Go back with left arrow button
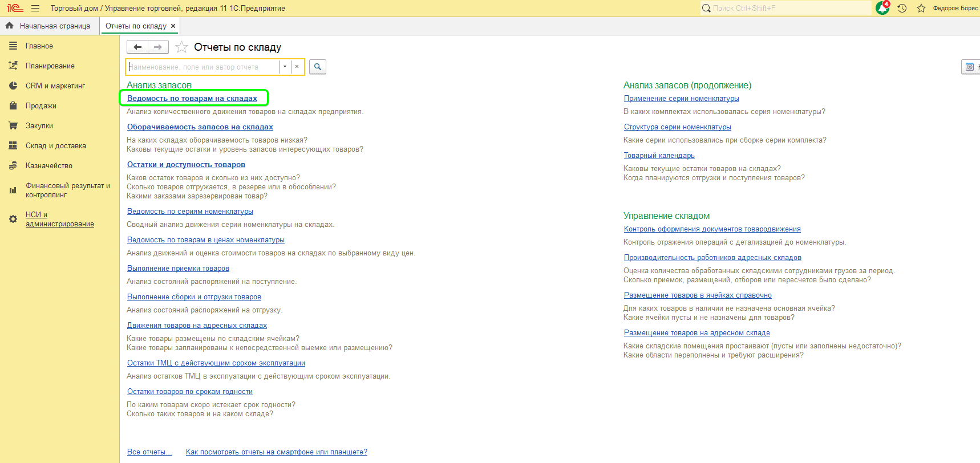The width and height of the screenshot is (980, 463). [x=137, y=47]
